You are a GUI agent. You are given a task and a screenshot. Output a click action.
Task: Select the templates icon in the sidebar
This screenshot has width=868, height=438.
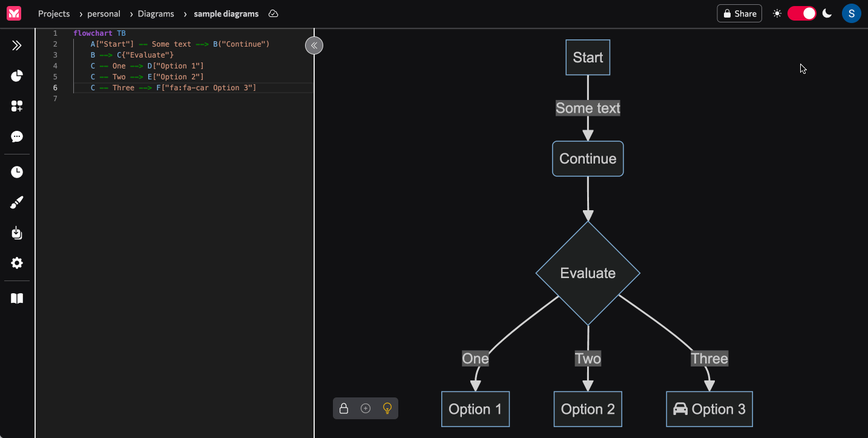coord(16,106)
